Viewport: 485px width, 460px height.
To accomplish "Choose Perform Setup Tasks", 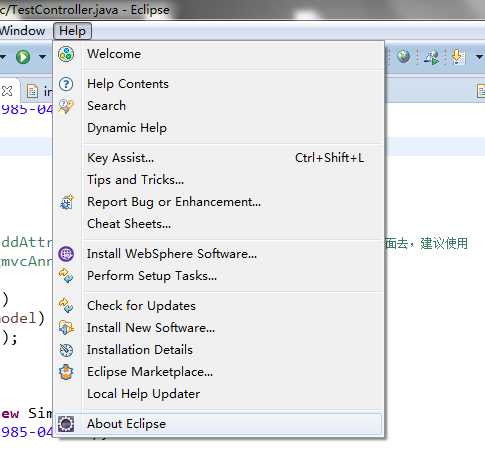I will (218, 276).
